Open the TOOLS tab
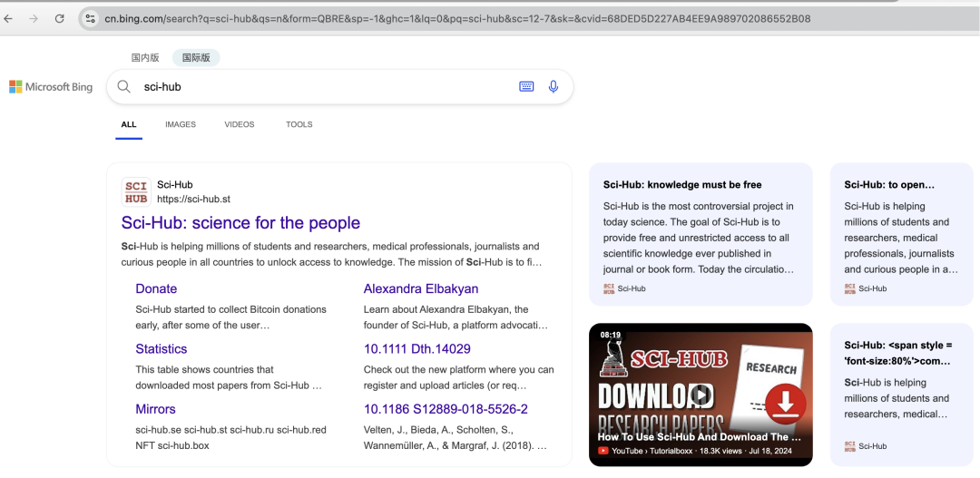The height and width of the screenshot is (478, 980). 299,124
